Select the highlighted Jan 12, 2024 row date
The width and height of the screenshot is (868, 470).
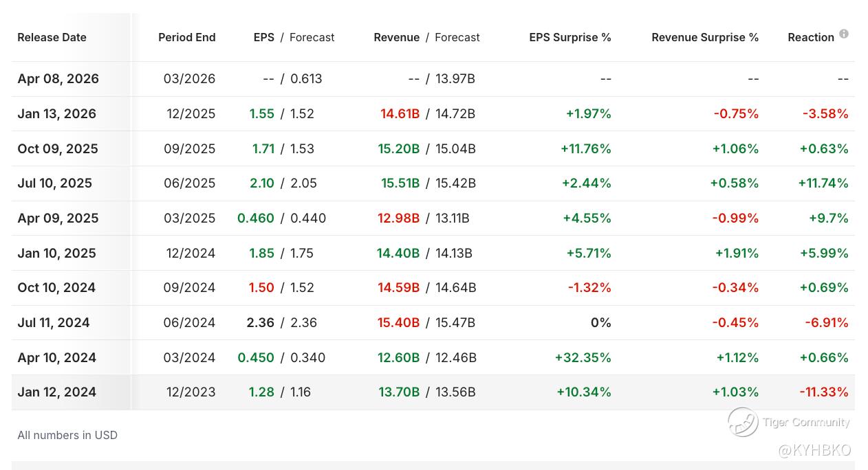(x=57, y=392)
